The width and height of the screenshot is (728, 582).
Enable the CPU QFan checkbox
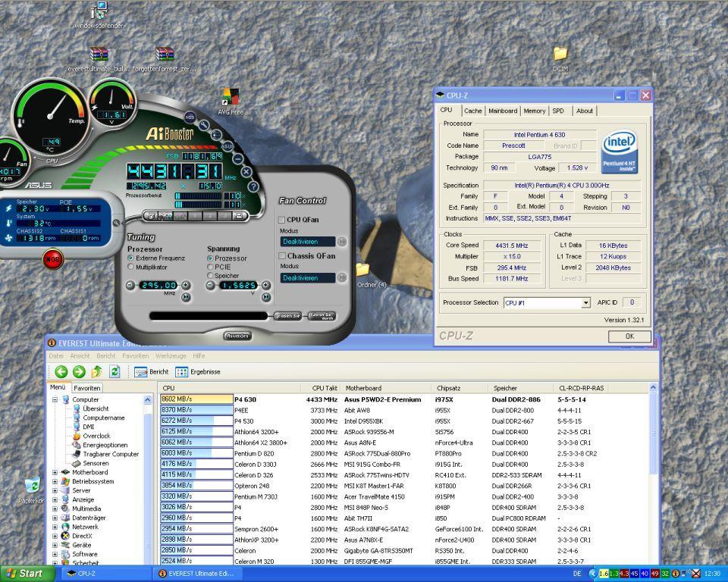(282, 220)
